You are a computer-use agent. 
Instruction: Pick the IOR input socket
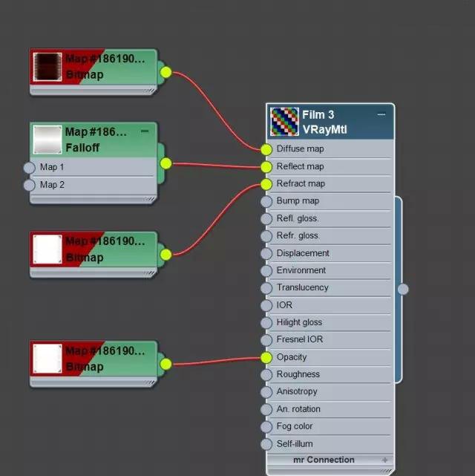[x=266, y=305]
